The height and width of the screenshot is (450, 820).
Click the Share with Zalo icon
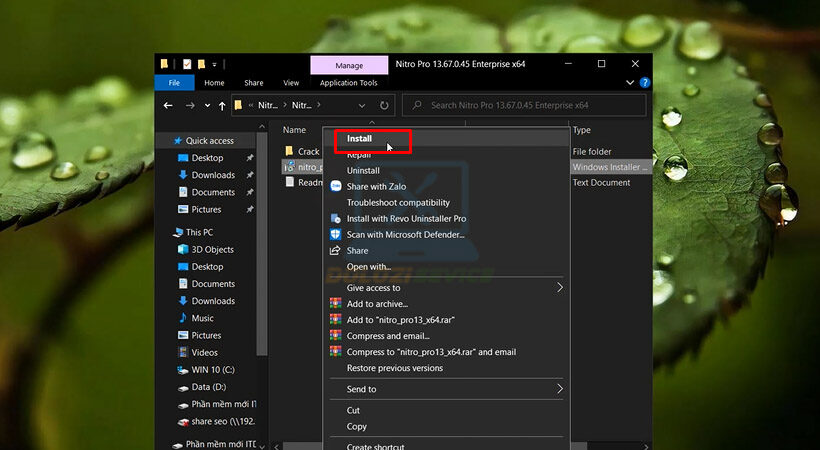point(336,187)
